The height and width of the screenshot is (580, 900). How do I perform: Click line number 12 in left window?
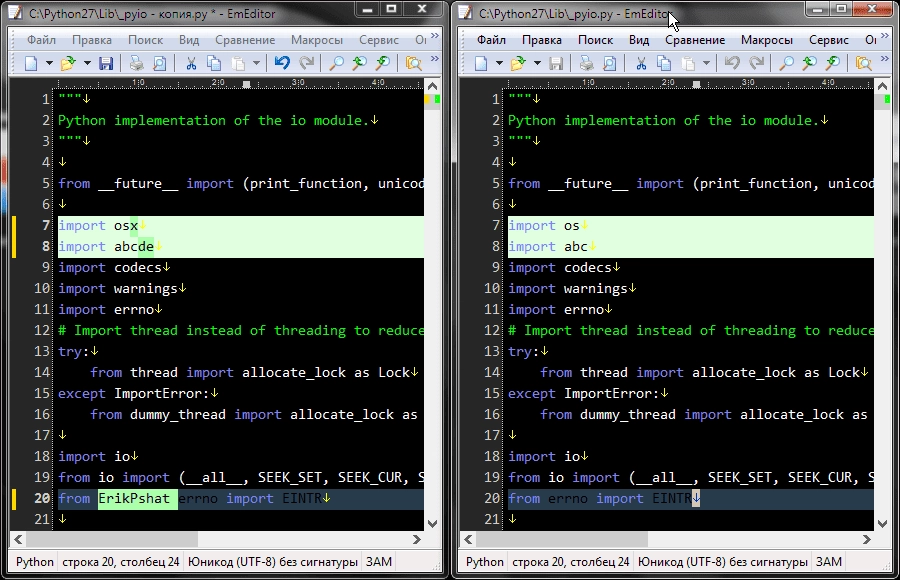pos(42,331)
